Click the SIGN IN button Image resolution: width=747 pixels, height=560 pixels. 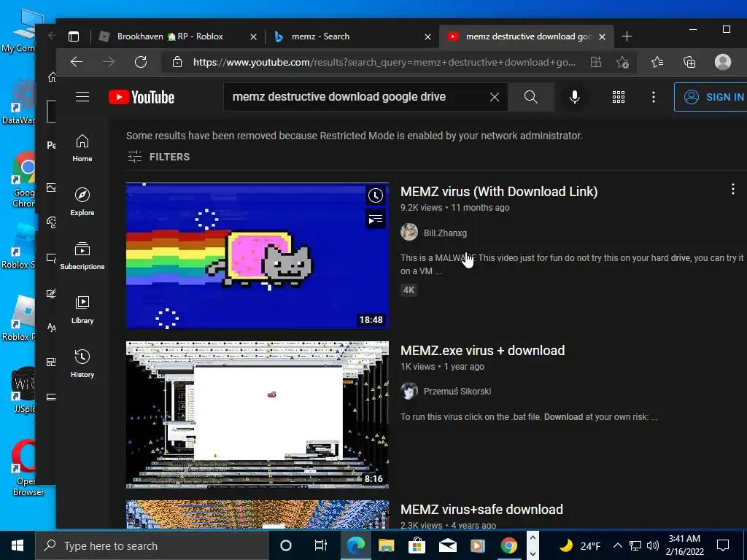[711, 97]
